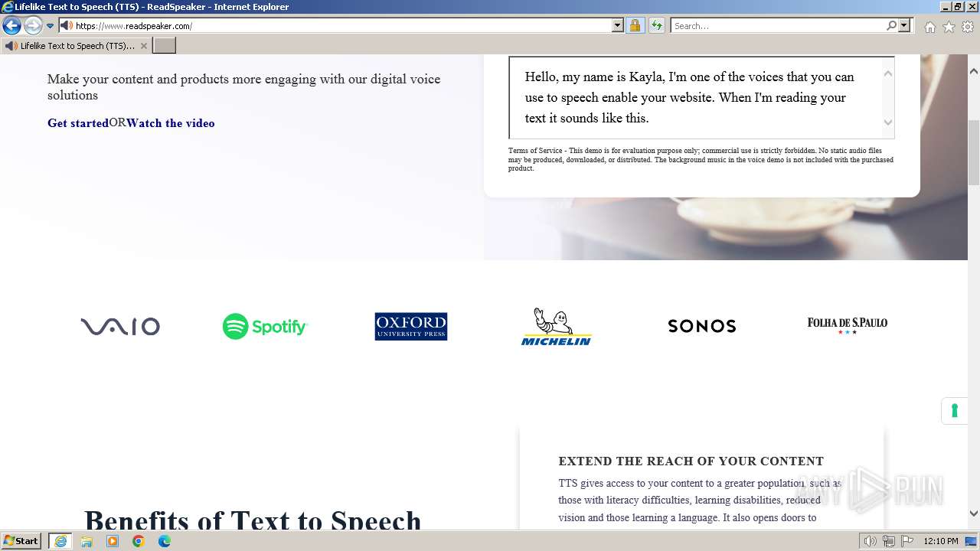Follow the Get started link
Image resolution: width=980 pixels, height=551 pixels.
(x=78, y=123)
